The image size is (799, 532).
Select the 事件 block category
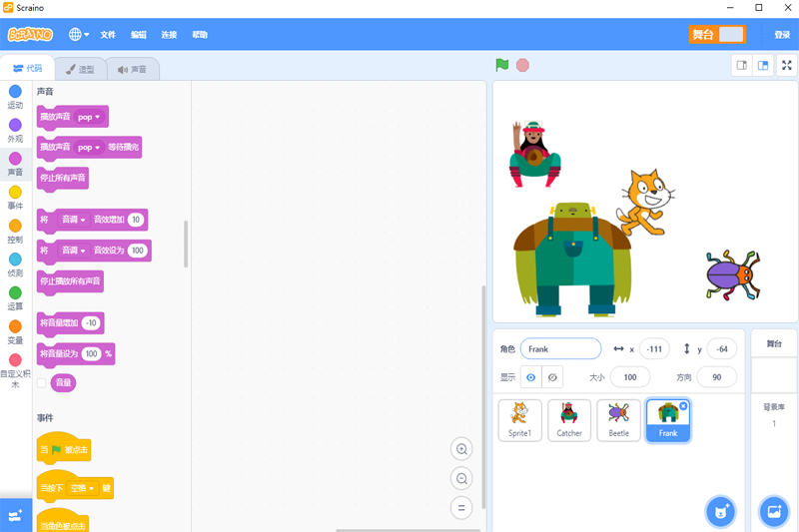click(x=15, y=198)
